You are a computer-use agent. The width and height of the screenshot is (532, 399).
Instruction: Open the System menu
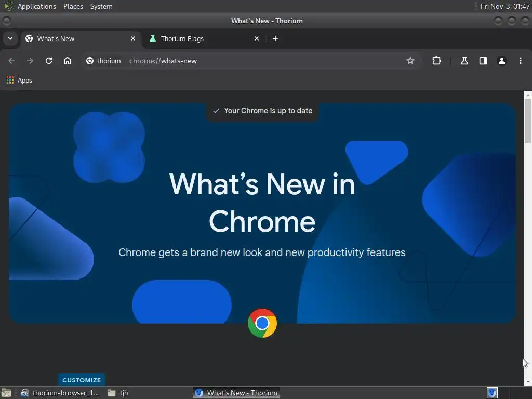[x=101, y=6]
